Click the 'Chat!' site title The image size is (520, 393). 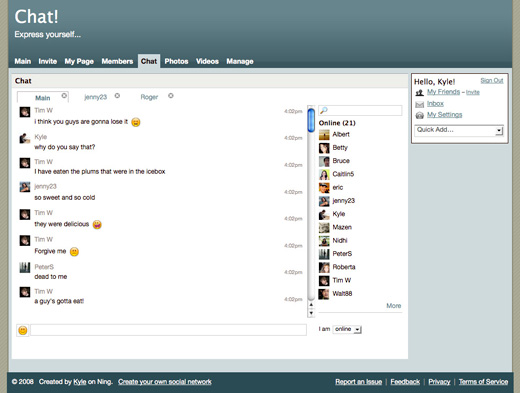[36, 16]
